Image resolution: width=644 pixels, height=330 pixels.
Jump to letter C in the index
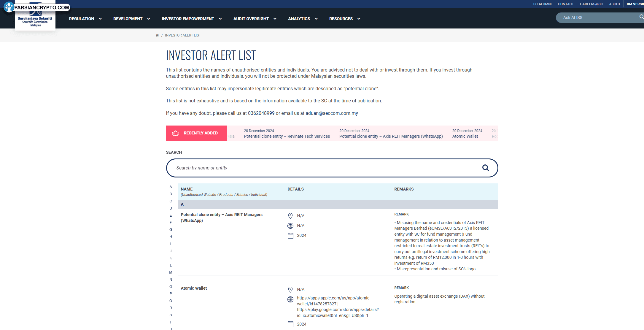(171, 201)
